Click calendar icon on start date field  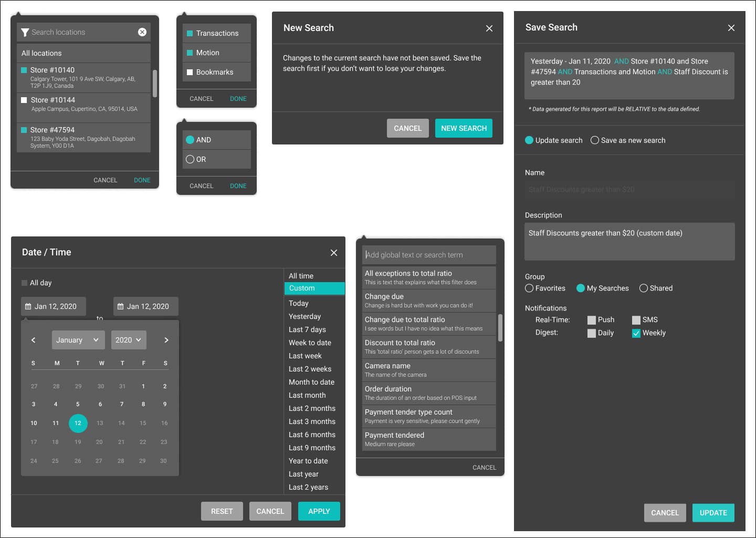click(x=28, y=306)
